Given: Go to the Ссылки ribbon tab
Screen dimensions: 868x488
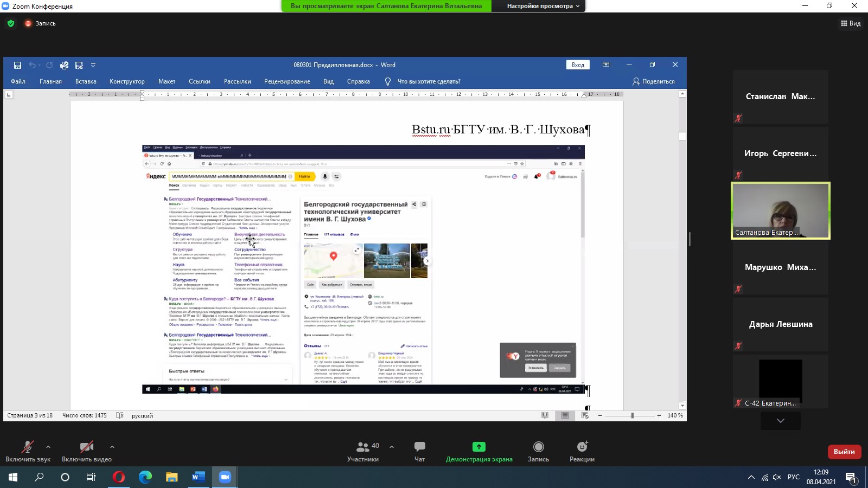Looking at the screenshot, I should click(199, 81).
